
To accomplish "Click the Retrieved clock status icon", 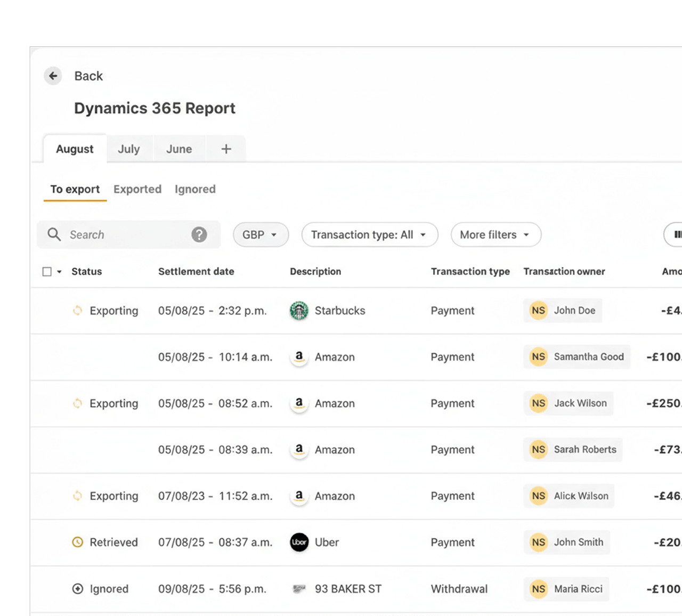I will [x=78, y=542].
